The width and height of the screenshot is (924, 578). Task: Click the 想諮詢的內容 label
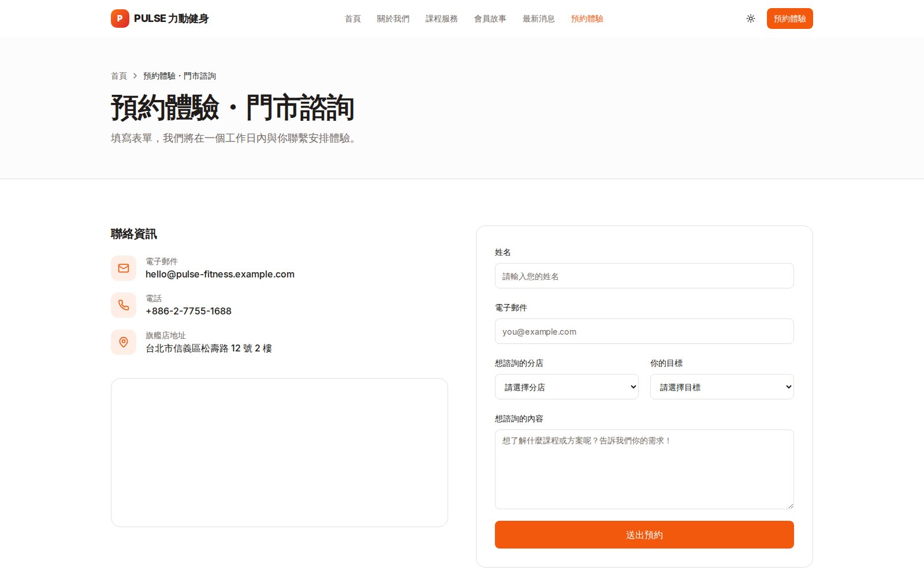click(519, 418)
